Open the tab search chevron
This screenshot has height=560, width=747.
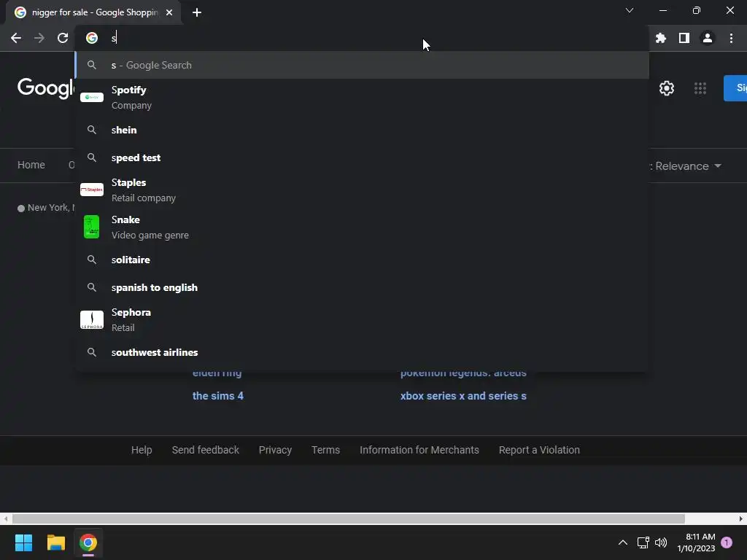click(630, 10)
